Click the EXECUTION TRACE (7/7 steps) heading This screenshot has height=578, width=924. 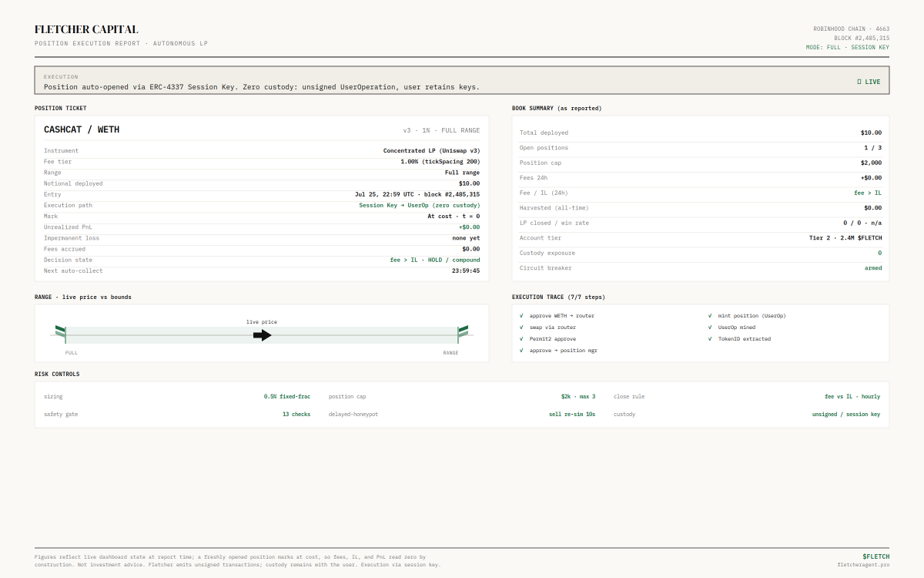558,297
